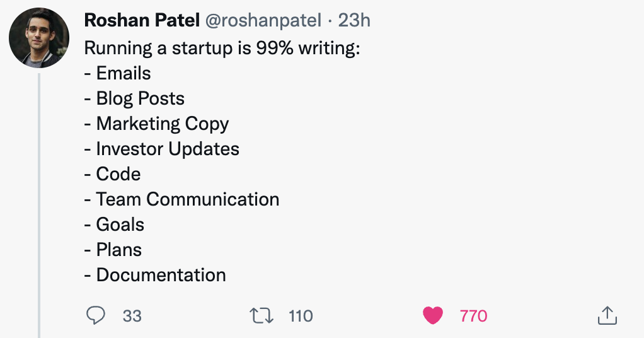Screen dimensions: 644x338
Task: Click the 'Marketing Copy' line
Action: point(156,124)
